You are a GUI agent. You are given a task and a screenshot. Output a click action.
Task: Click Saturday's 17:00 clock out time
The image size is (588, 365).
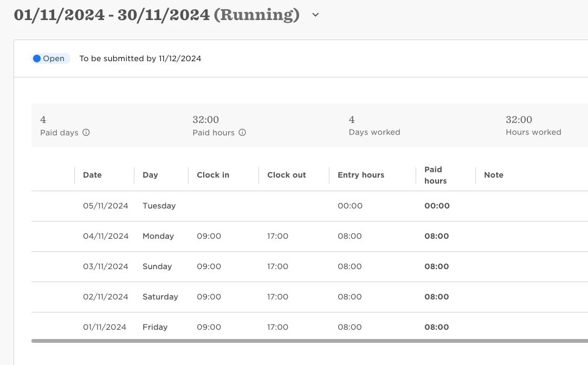coord(277,297)
